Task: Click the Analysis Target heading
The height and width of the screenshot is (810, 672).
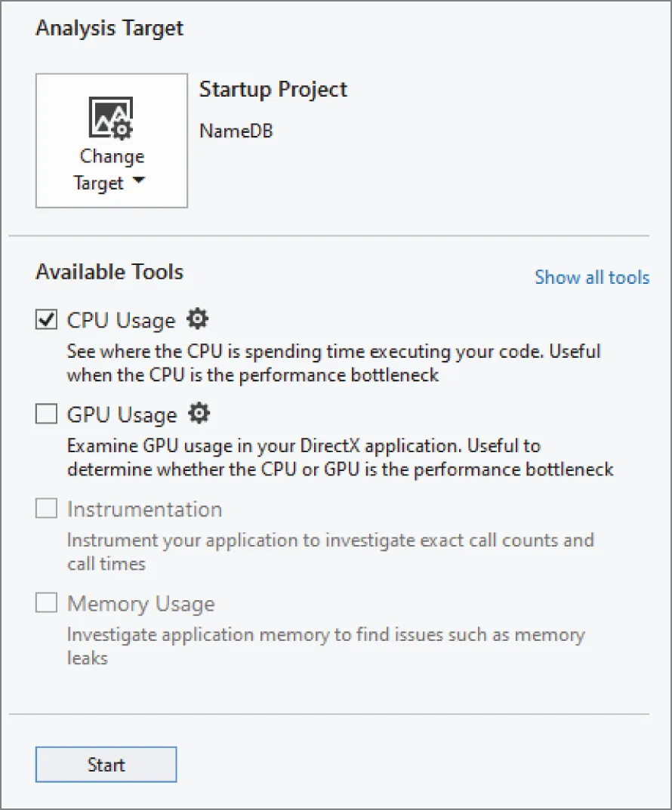Action: [x=109, y=28]
